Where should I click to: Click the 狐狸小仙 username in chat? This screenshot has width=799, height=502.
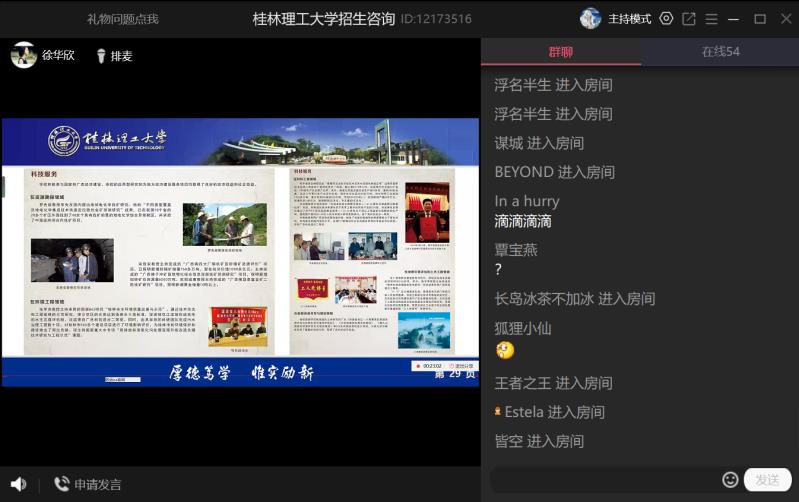pos(523,328)
